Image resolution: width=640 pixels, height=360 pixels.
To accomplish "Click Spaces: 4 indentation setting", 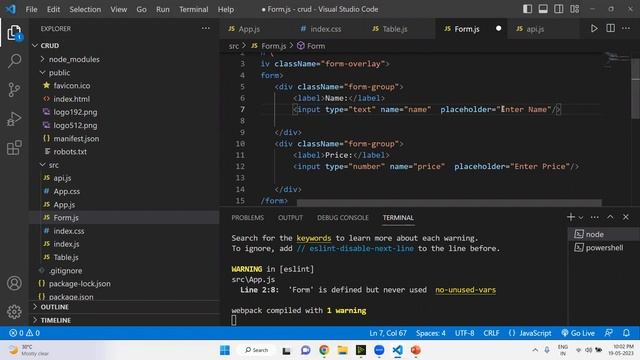I will point(431,333).
